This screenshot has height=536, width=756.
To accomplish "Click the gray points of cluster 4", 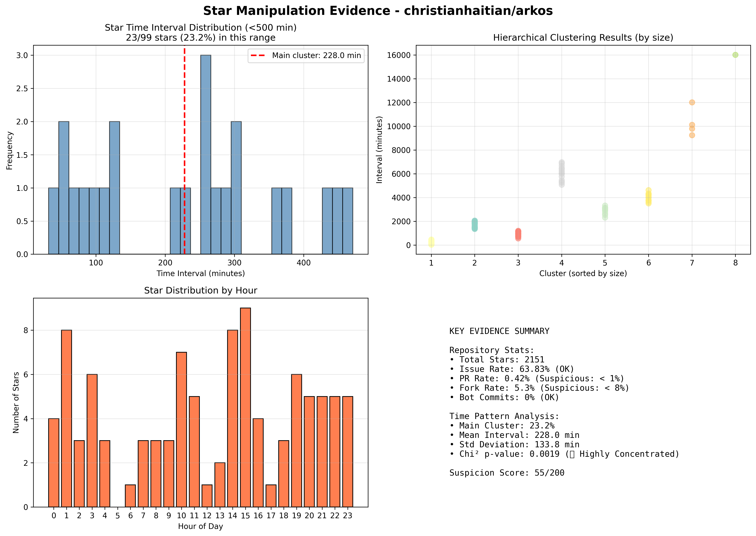I will click(562, 174).
